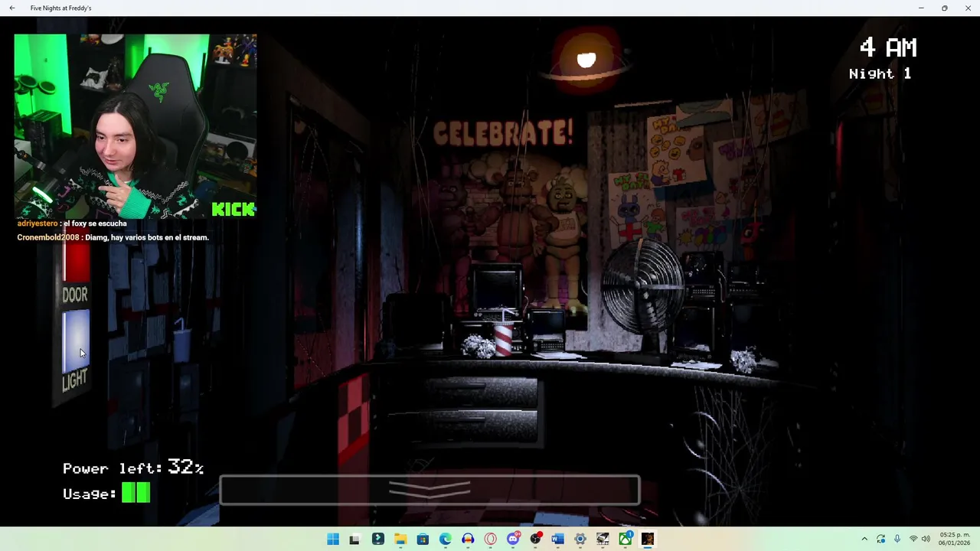Toggle the left hallway LIGHT button

coord(75,341)
